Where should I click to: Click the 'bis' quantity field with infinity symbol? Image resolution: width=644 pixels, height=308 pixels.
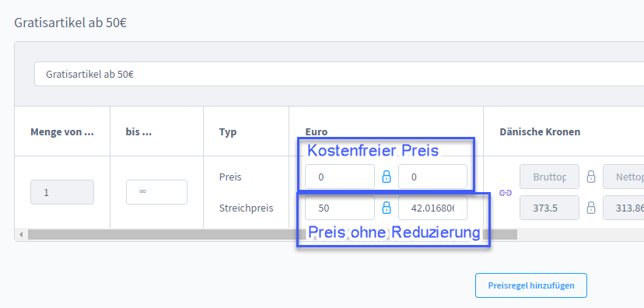tap(156, 192)
